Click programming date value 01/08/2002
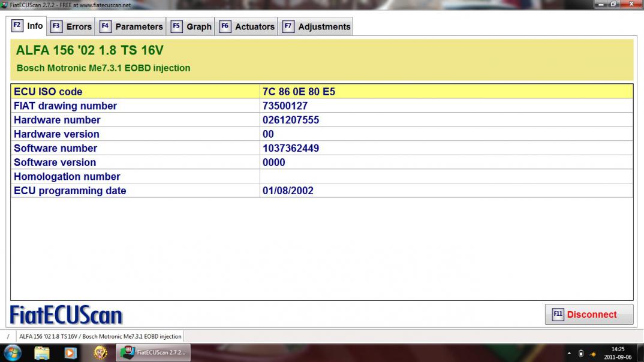The image size is (644, 362). pyautogui.click(x=288, y=191)
